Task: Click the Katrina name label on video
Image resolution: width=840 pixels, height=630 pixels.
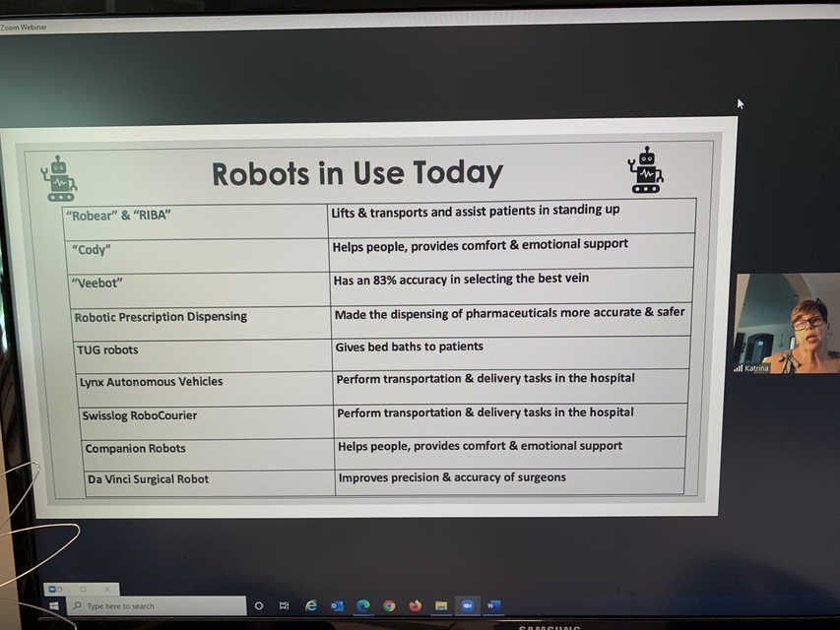Action: 756,368
